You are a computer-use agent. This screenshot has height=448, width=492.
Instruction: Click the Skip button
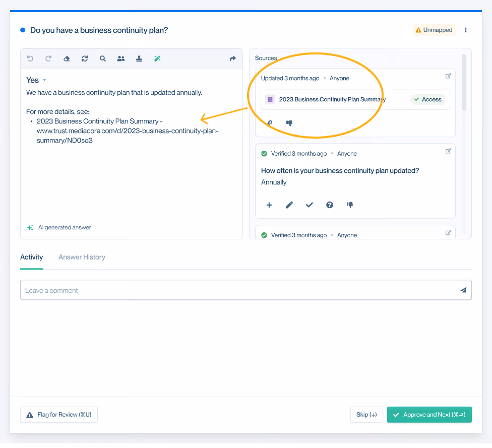(366, 415)
